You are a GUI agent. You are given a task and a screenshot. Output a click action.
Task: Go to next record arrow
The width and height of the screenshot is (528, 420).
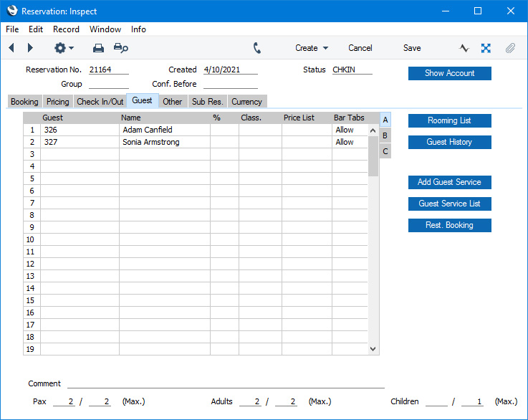(x=30, y=48)
